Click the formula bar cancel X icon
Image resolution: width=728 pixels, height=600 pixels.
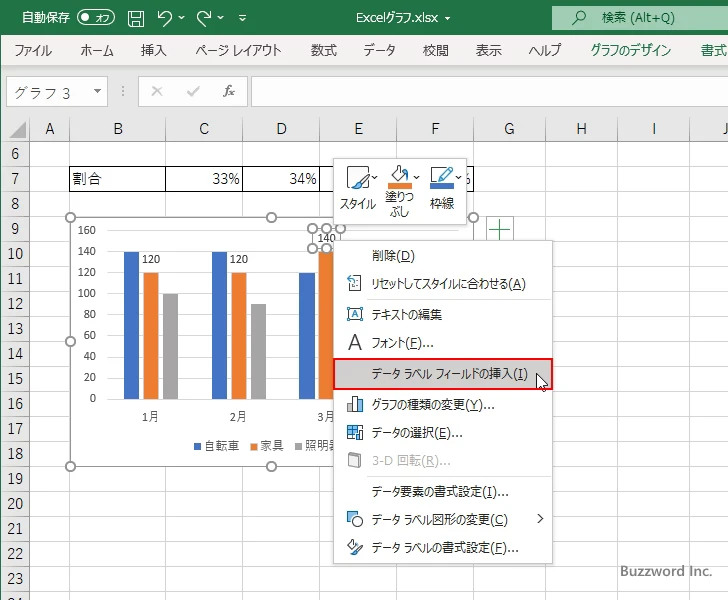(x=157, y=91)
